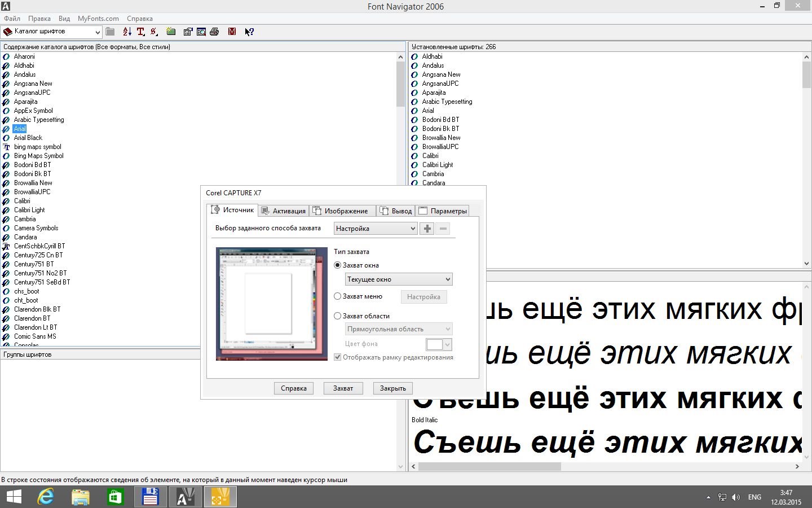812x508 pixels.
Task: Click the Закрыть button
Action: click(x=393, y=388)
